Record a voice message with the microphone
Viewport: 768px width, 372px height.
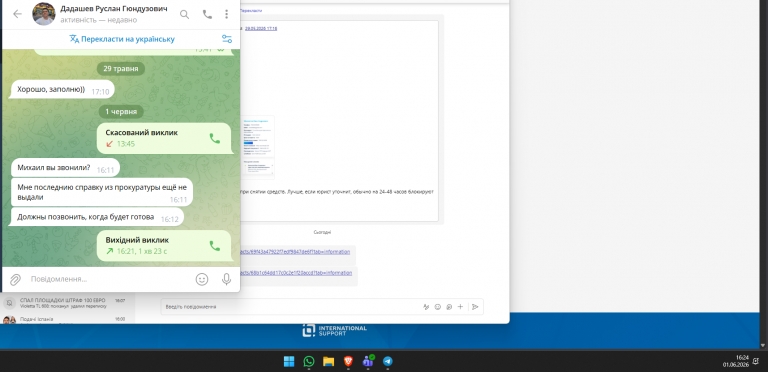coord(226,279)
